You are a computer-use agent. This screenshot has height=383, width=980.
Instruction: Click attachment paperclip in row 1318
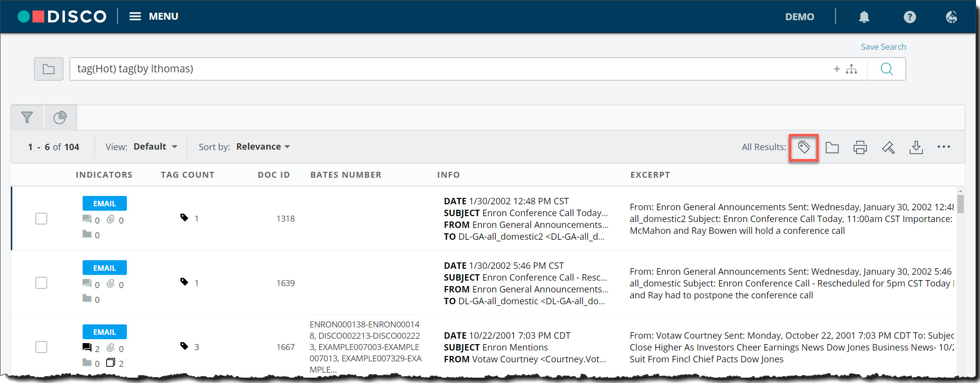[x=111, y=219]
